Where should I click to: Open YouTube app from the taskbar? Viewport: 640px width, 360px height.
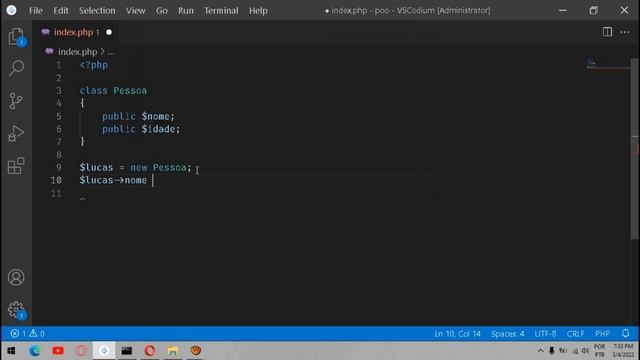coord(58,351)
